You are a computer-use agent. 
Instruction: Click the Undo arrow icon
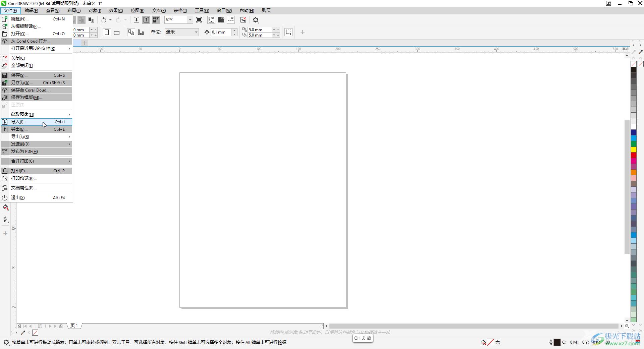coord(104,20)
